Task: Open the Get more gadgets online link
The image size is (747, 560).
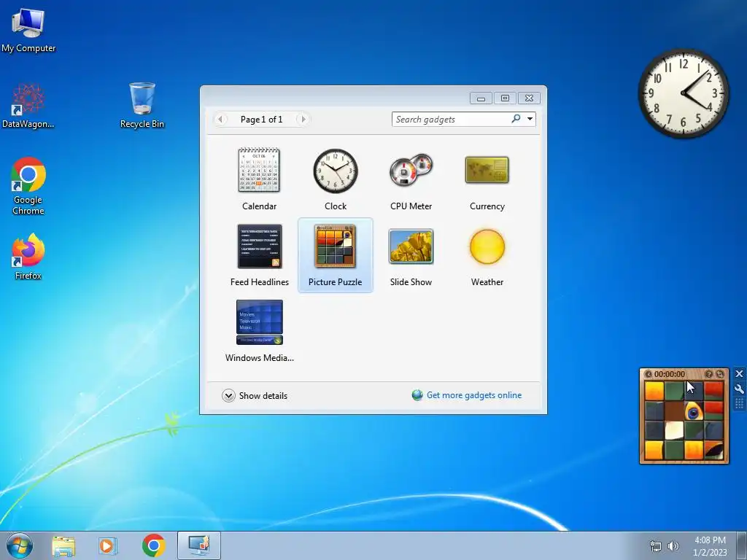Action: click(x=474, y=395)
